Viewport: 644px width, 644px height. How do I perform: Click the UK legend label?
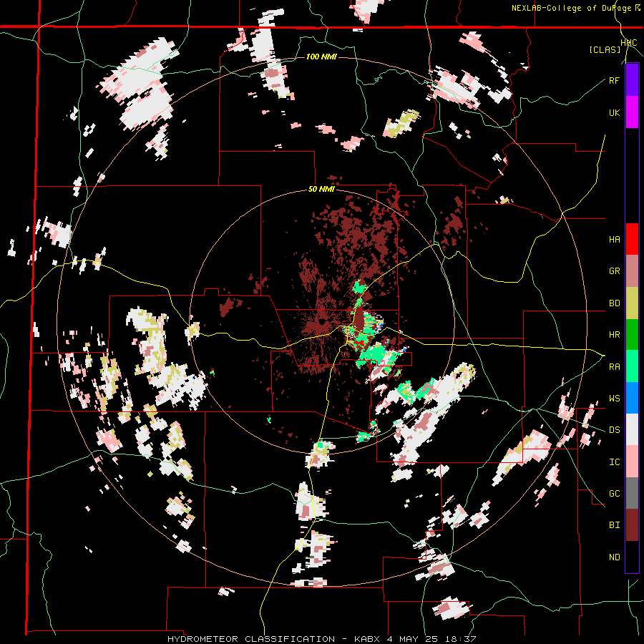click(614, 112)
